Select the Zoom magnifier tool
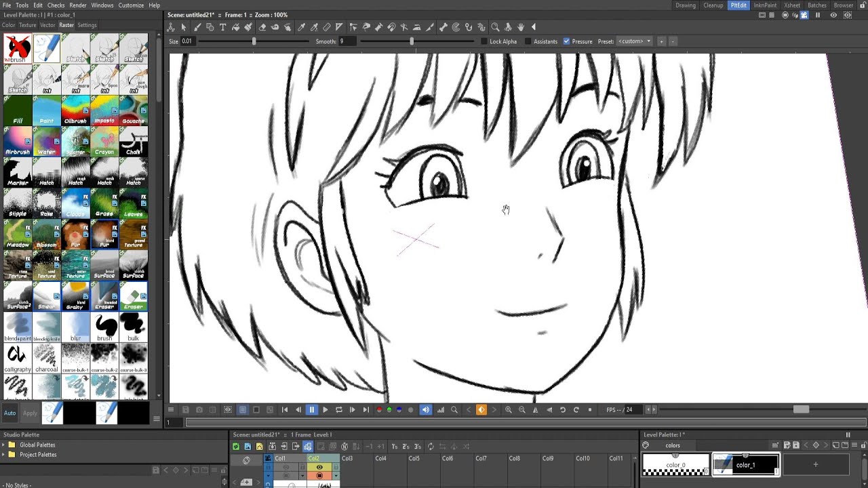The height and width of the screenshot is (488, 868). coord(495,27)
